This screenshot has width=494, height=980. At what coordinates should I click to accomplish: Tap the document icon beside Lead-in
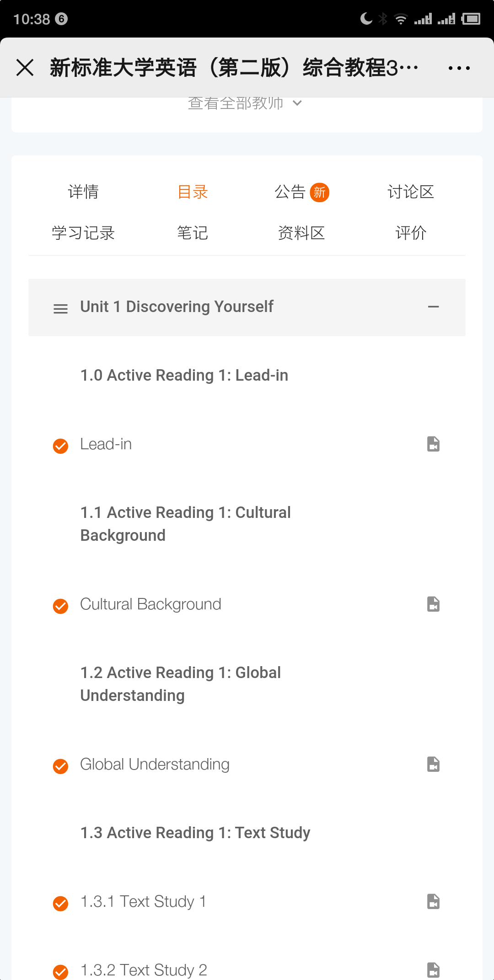click(x=433, y=444)
